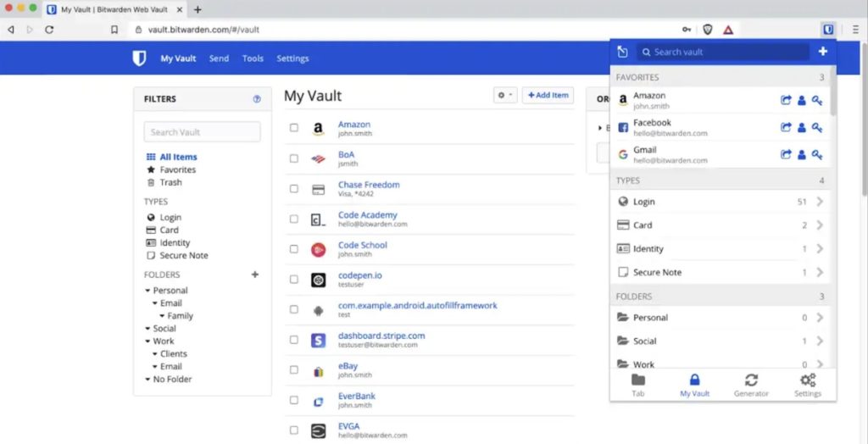Image resolution: width=868 pixels, height=444 pixels.
Task: Click the Search Vault filter input field
Action: pyautogui.click(x=202, y=132)
